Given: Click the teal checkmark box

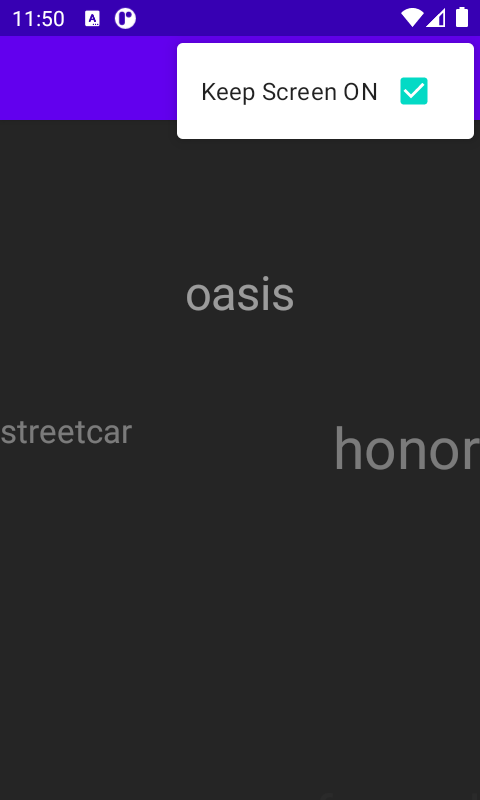Looking at the screenshot, I should (414, 91).
